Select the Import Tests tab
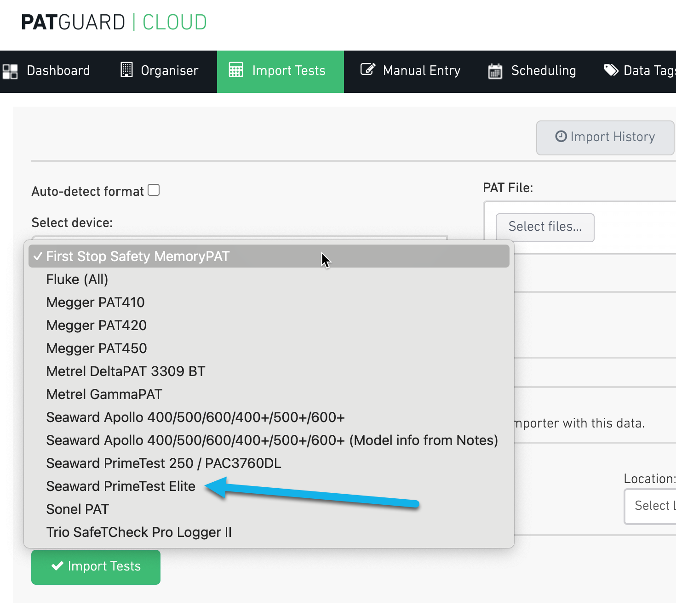Viewport: 676px width, 616px height. 281,71
